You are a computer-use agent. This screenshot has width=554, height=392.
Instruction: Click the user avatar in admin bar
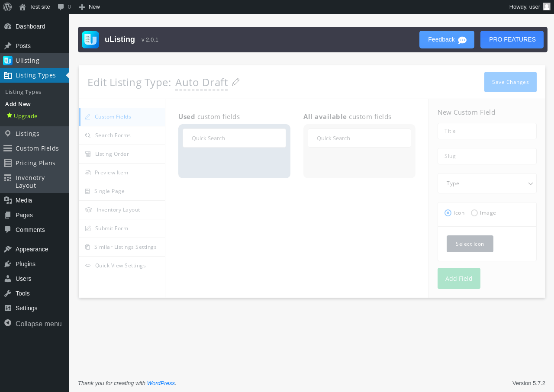[x=547, y=6]
